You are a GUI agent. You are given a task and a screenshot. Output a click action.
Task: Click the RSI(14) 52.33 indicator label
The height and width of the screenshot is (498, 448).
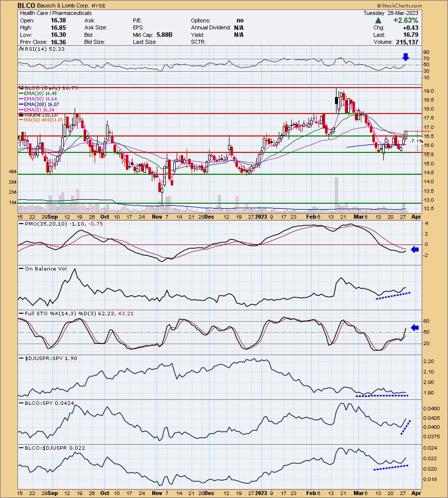44,49
